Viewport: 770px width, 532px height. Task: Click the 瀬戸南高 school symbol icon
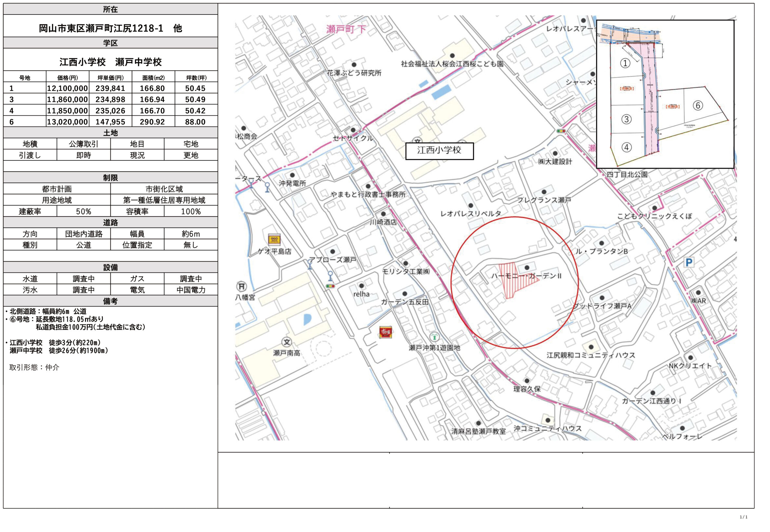[x=286, y=342]
